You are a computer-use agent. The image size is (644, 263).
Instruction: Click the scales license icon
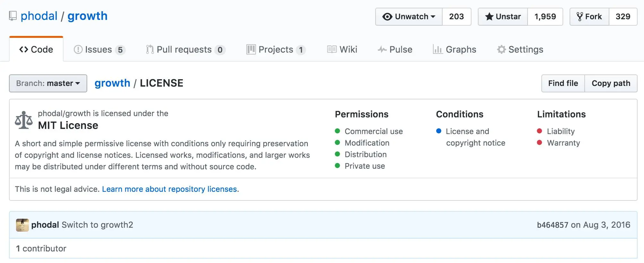pyautogui.click(x=24, y=120)
